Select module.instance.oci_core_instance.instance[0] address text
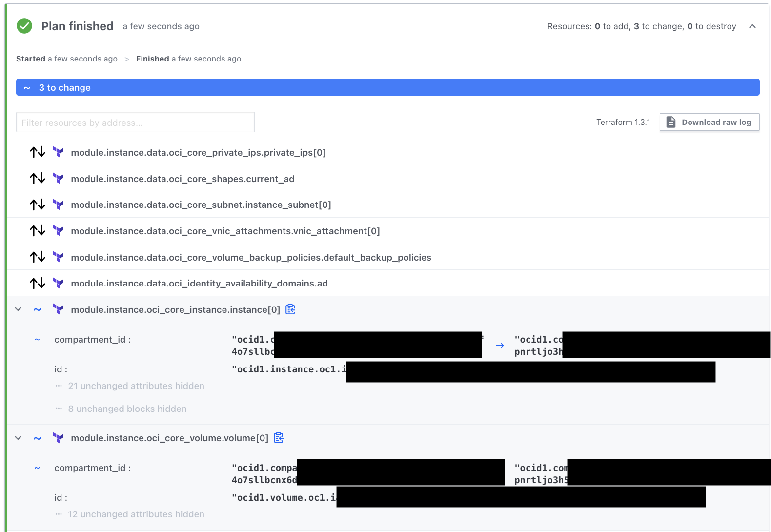 176,310
